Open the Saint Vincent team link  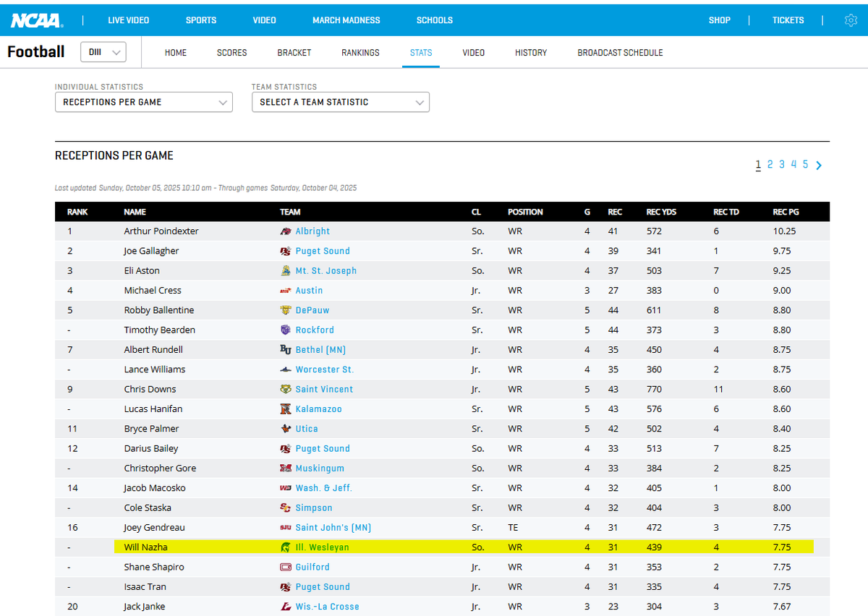point(325,390)
